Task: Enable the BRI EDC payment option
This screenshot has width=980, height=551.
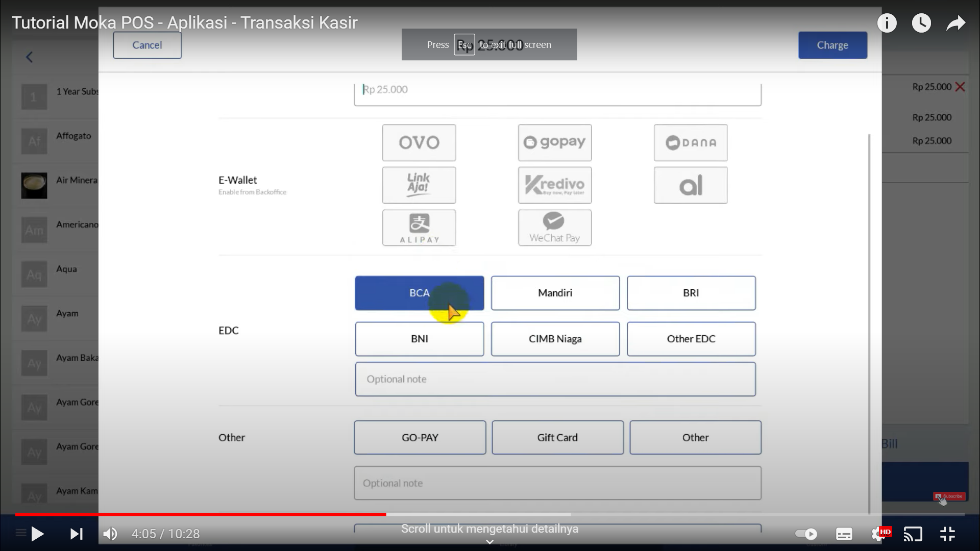Action: point(691,292)
